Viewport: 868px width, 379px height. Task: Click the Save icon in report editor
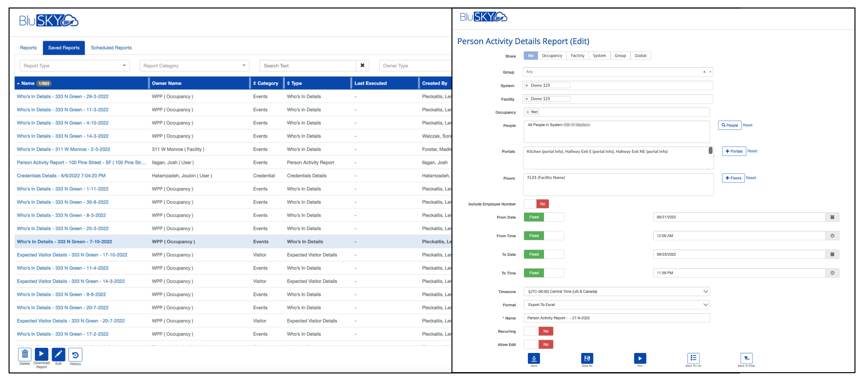click(534, 358)
